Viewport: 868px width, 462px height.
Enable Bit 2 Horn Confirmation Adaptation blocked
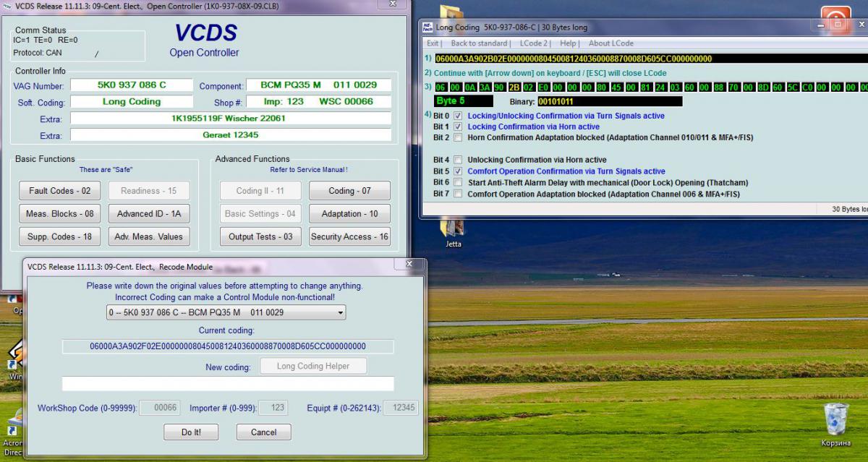pyautogui.click(x=458, y=137)
